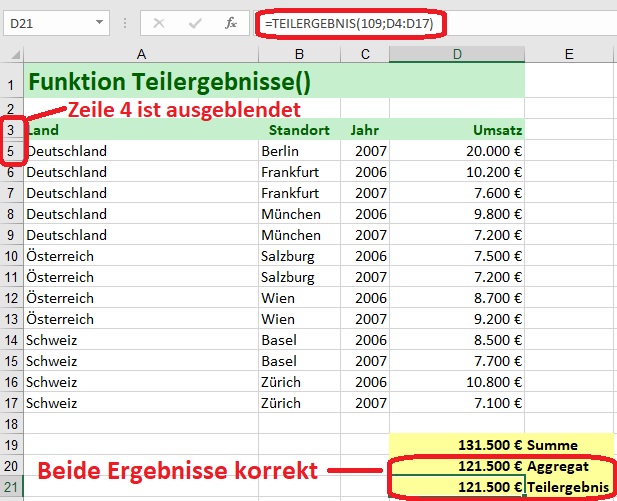
Task: Select row 3 header
Action: 11,130
